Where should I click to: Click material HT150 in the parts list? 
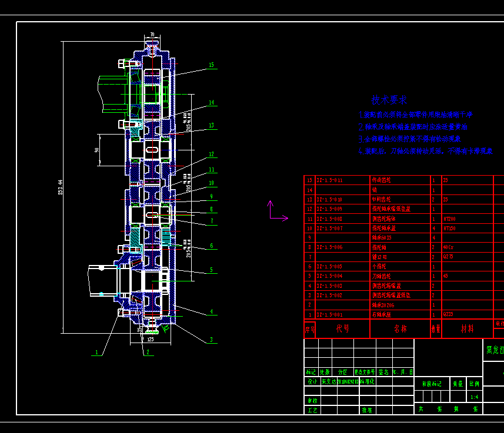449,229
